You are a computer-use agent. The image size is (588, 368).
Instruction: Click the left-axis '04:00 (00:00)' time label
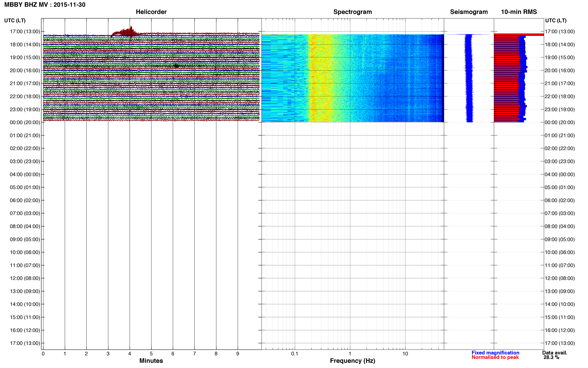[x=25, y=174]
